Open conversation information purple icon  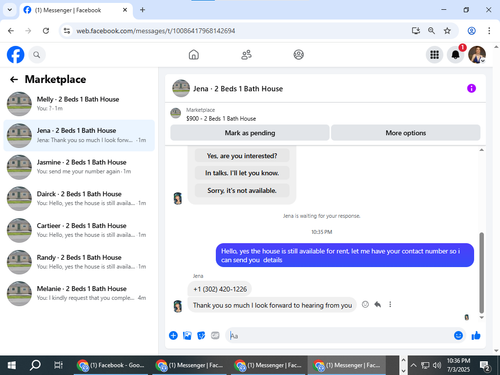471,88
